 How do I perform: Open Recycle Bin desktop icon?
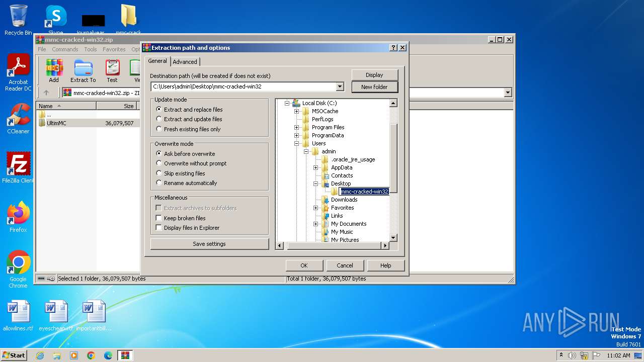click(x=18, y=20)
